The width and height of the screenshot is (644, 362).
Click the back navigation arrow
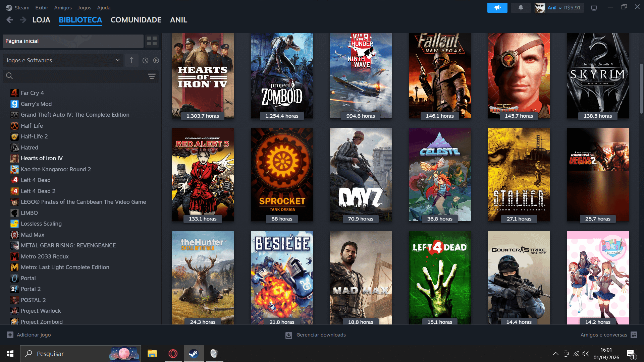click(x=10, y=20)
